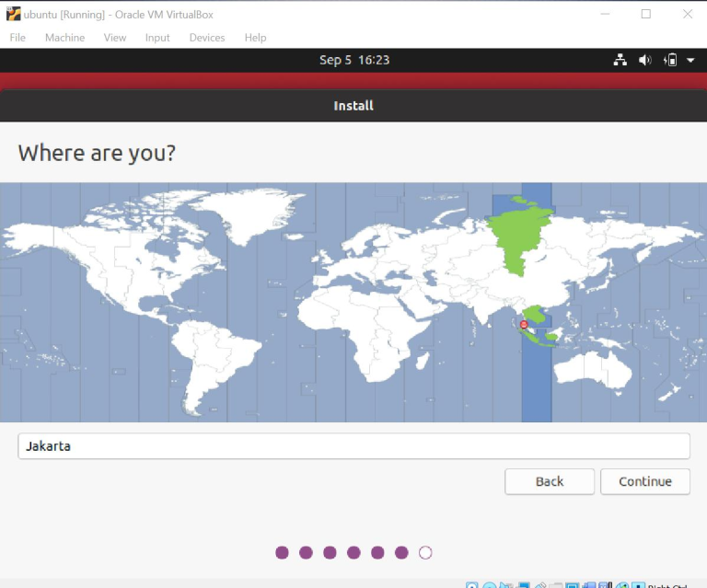Screen dimensions: 707x588
Task: Maximize the VirtualBox window
Action: click(x=646, y=14)
